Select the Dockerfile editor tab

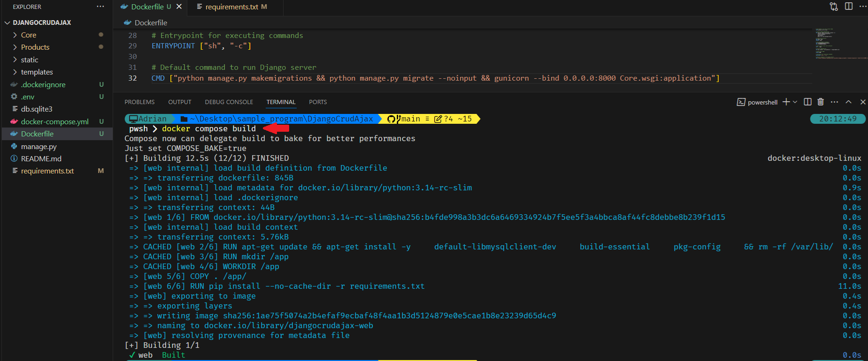pos(146,7)
